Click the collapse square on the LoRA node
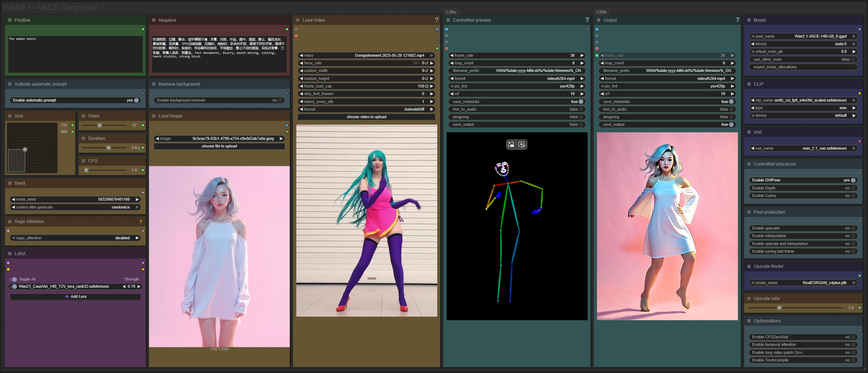868x373 pixels. pos(10,254)
